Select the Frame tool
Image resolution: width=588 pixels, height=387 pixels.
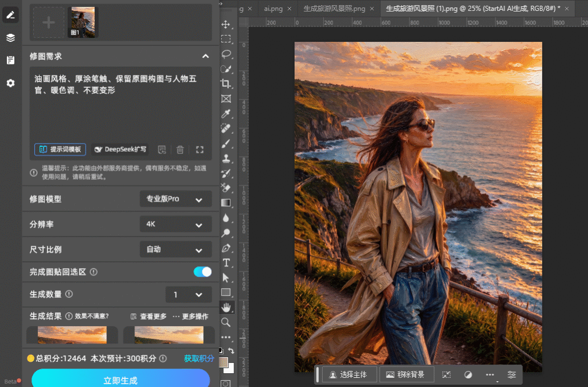tap(226, 99)
